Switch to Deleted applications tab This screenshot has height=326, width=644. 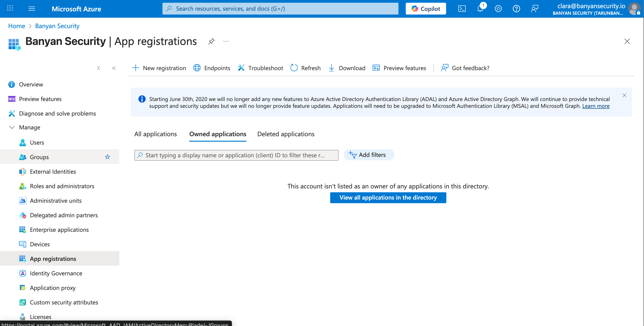[286, 134]
